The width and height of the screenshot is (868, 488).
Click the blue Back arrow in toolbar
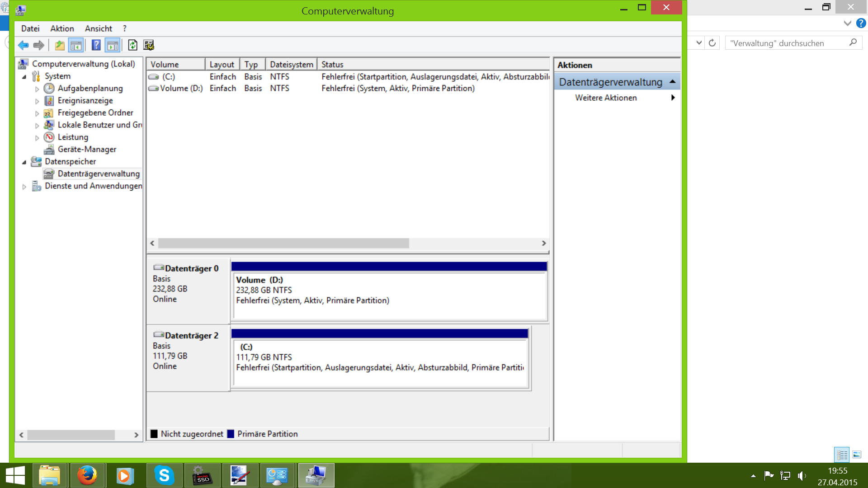(x=23, y=45)
